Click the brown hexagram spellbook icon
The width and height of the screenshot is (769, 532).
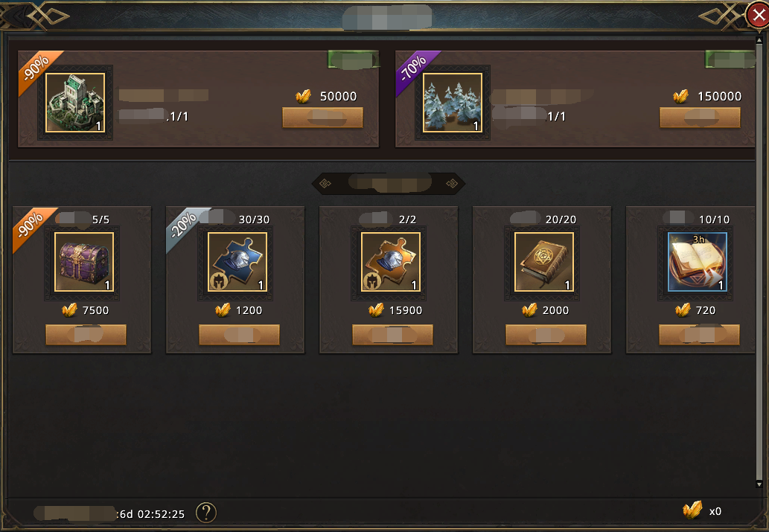[x=544, y=262]
